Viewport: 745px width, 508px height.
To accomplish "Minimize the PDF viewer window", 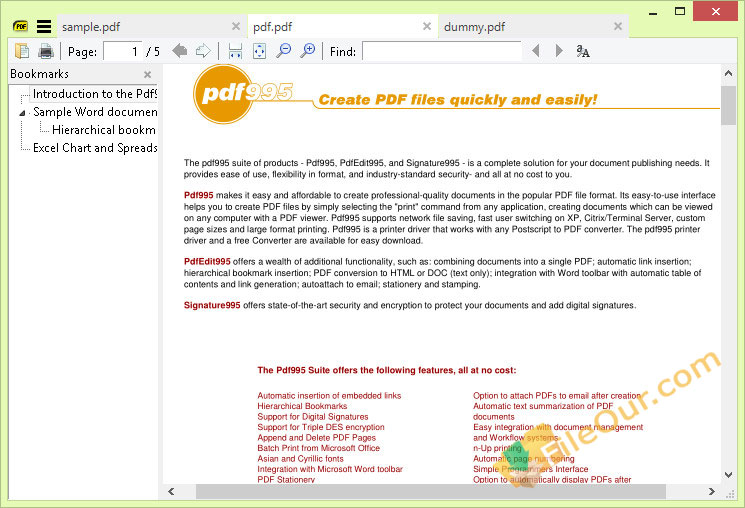I will (653, 12).
